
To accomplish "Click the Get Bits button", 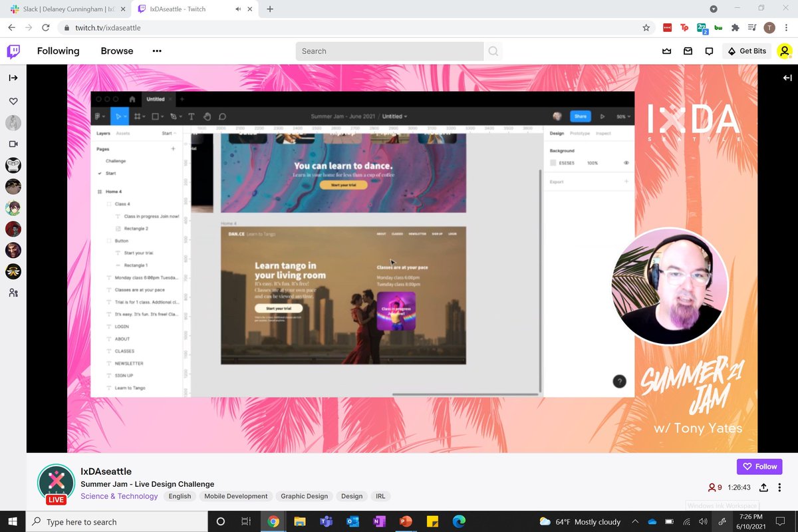I will pos(747,51).
